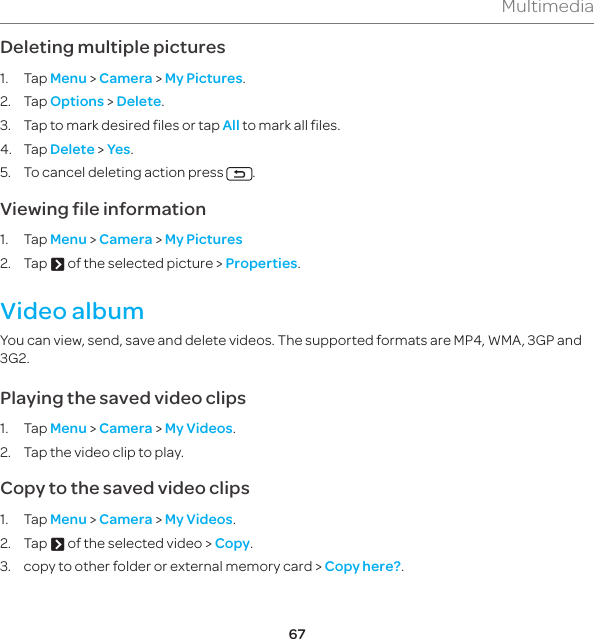The height and width of the screenshot is (639, 594).
Task: Click the back key icon after 'press'
Action: pos(239,174)
